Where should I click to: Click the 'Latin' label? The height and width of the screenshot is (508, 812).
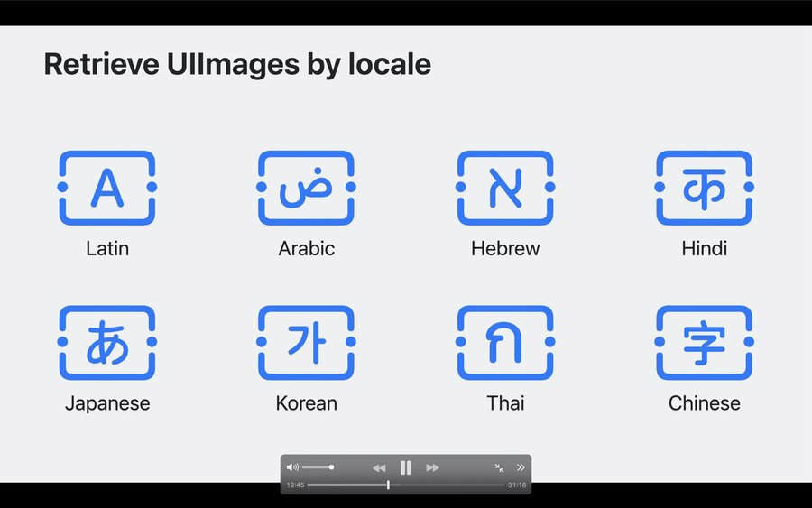click(x=107, y=248)
